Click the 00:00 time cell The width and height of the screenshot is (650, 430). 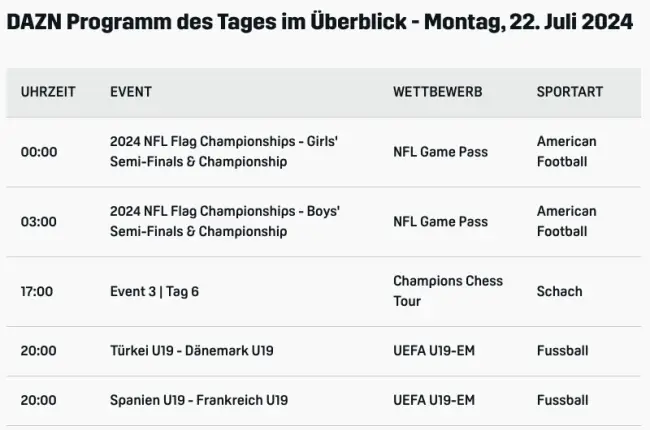(x=39, y=152)
